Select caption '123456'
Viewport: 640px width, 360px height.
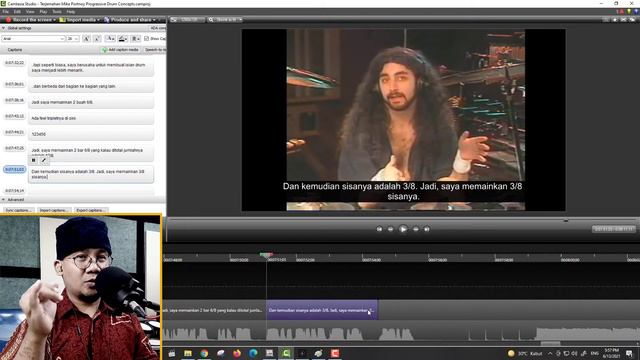click(x=91, y=134)
